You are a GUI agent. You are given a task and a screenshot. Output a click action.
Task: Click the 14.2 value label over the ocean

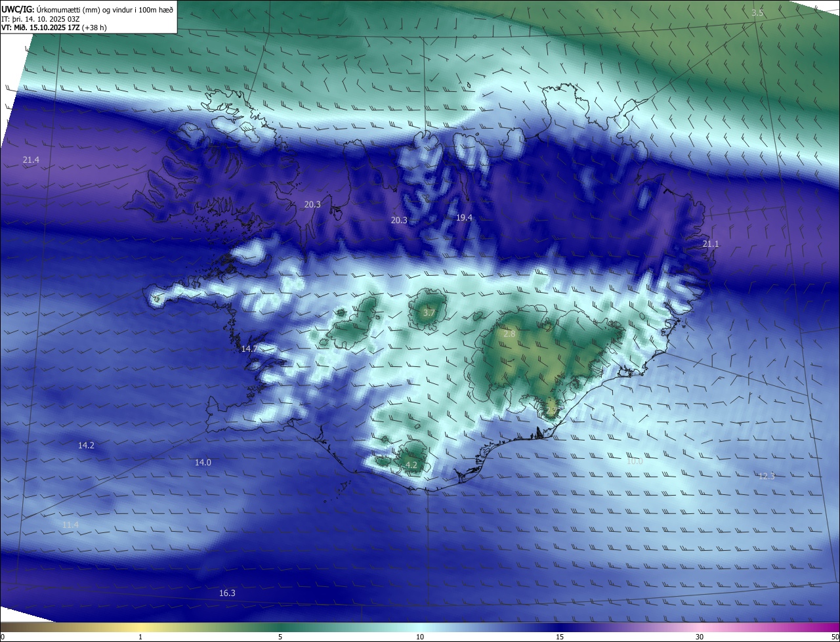[x=86, y=446]
